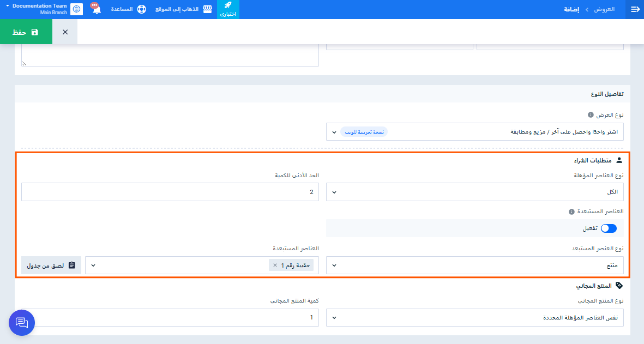
Task: Open the notifications bell
Action: [97, 9]
